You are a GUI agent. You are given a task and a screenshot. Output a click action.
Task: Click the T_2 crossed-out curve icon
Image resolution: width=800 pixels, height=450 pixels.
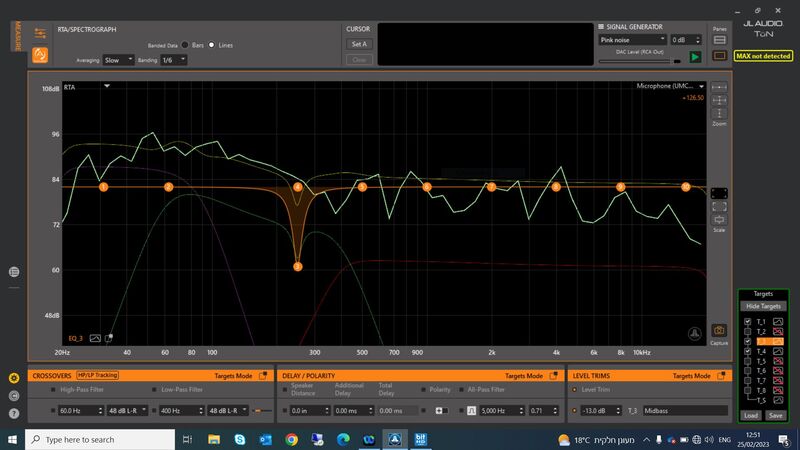(x=778, y=332)
